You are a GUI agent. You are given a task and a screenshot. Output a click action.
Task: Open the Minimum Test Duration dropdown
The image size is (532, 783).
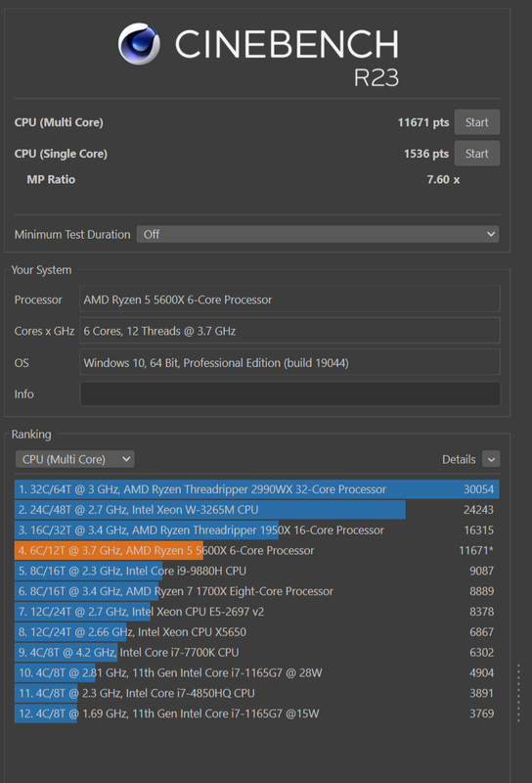click(x=318, y=234)
